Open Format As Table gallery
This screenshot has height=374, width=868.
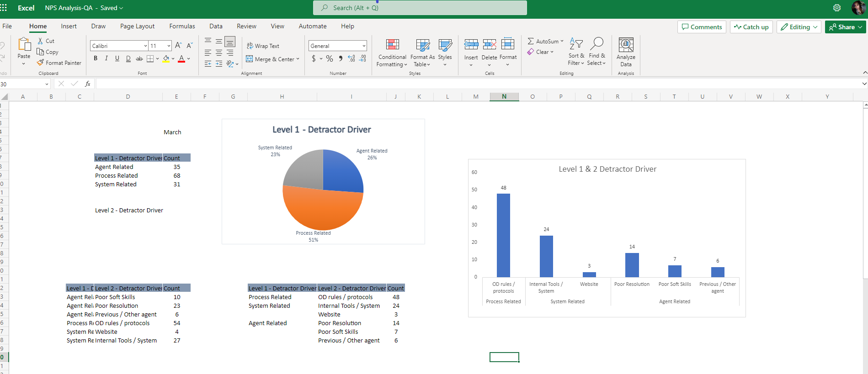pyautogui.click(x=423, y=53)
